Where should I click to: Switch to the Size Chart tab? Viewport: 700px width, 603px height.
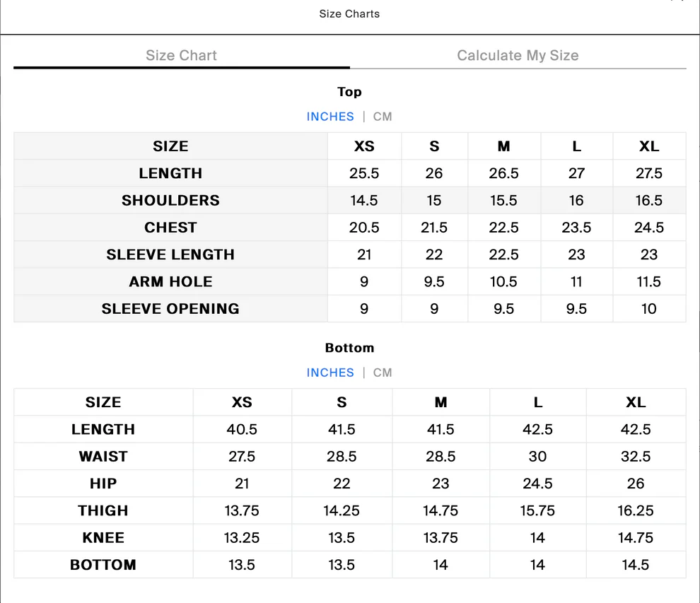point(181,56)
